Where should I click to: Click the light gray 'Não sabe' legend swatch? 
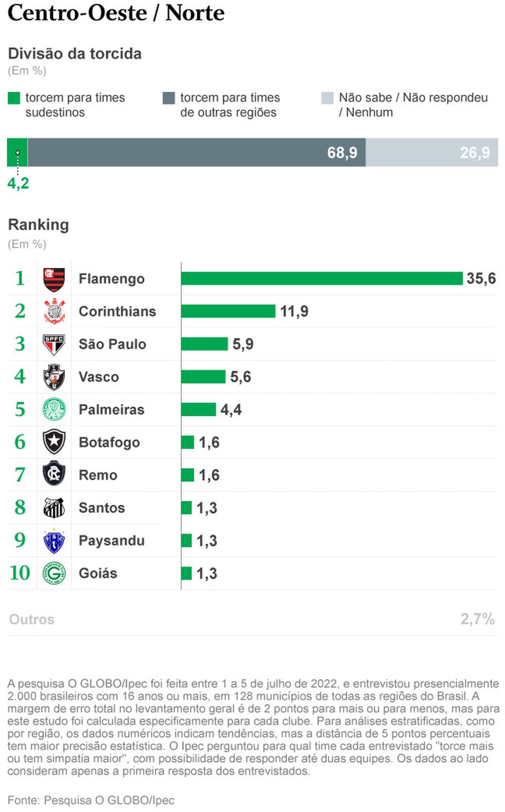point(327,98)
